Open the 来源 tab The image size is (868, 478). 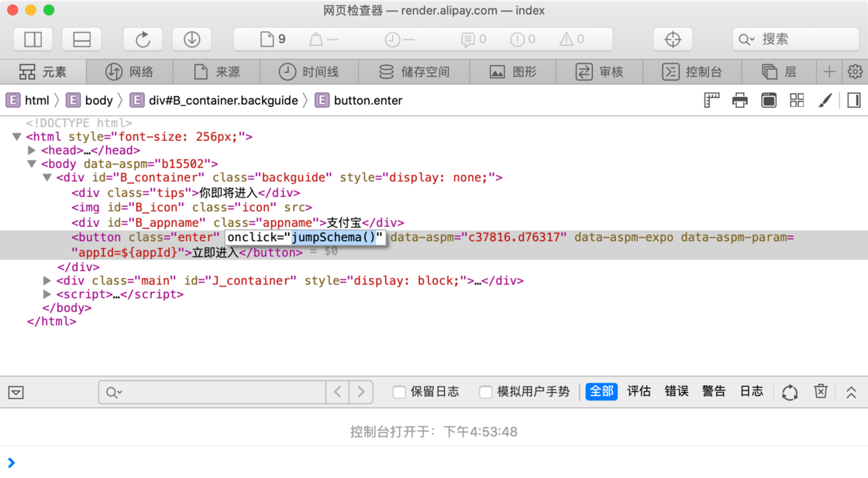(x=216, y=72)
